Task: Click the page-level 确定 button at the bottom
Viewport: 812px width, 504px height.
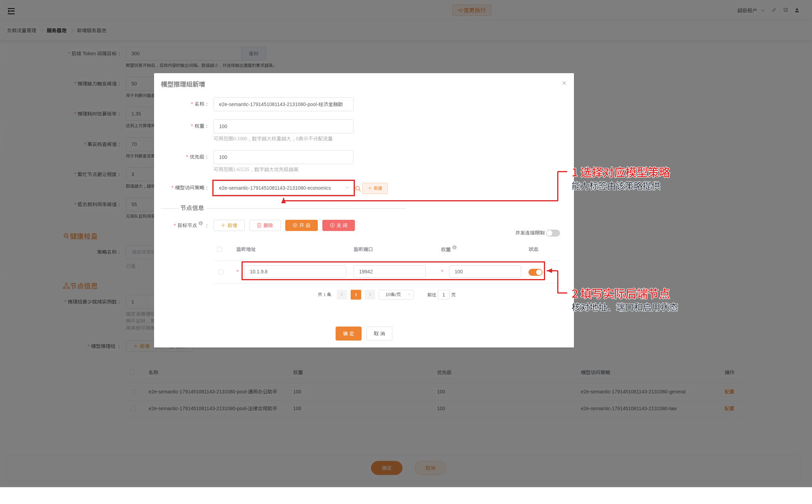Action: click(x=387, y=468)
